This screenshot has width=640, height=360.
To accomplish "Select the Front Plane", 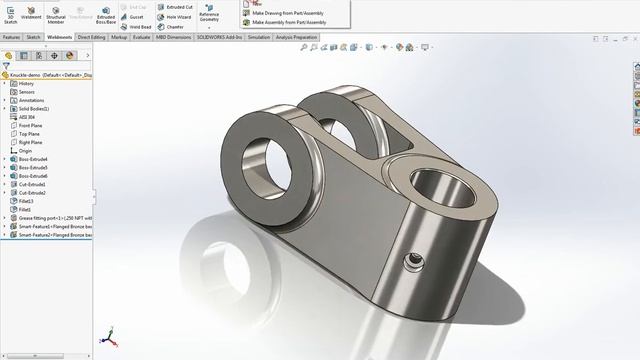I will pos(26,126).
